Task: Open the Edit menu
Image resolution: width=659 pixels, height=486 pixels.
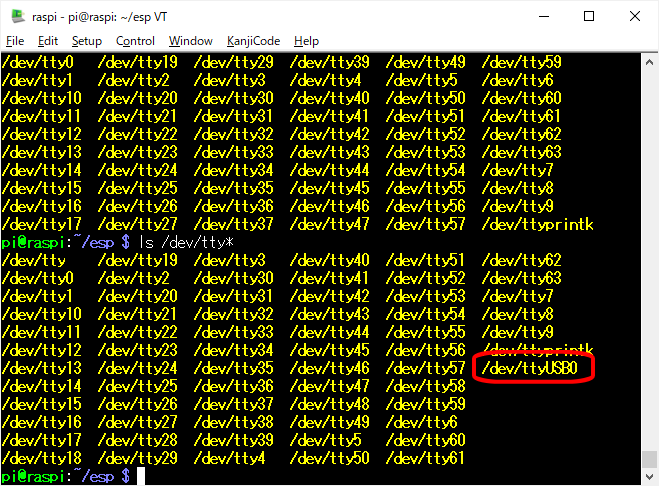Action: tap(47, 41)
